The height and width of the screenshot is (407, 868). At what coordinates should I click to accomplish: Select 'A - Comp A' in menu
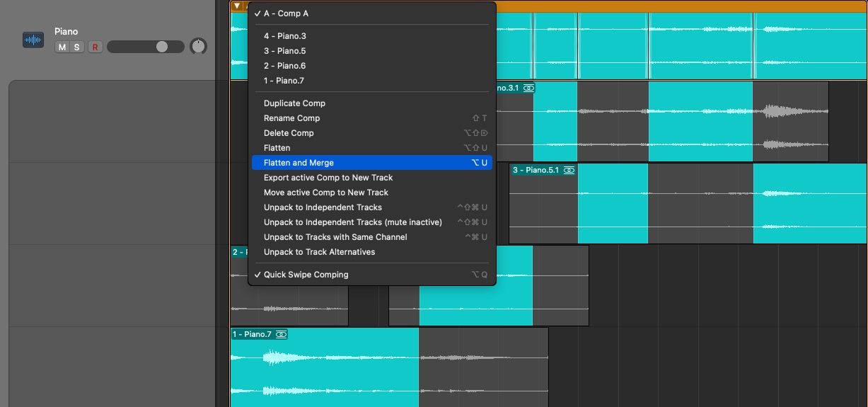286,13
